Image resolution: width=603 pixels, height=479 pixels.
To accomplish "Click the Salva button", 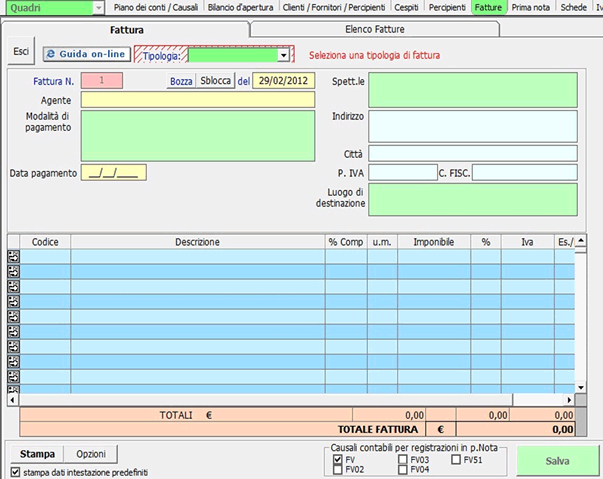I will pyautogui.click(x=558, y=461).
